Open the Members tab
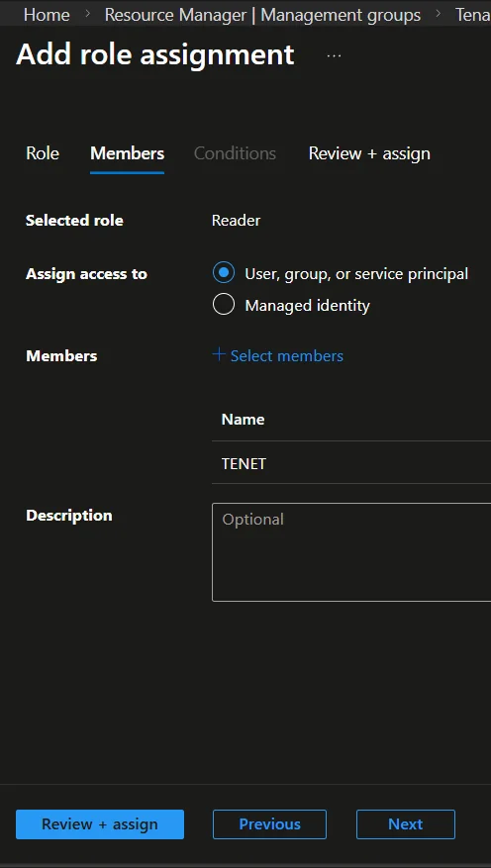This screenshot has height=868, width=491. click(x=128, y=153)
